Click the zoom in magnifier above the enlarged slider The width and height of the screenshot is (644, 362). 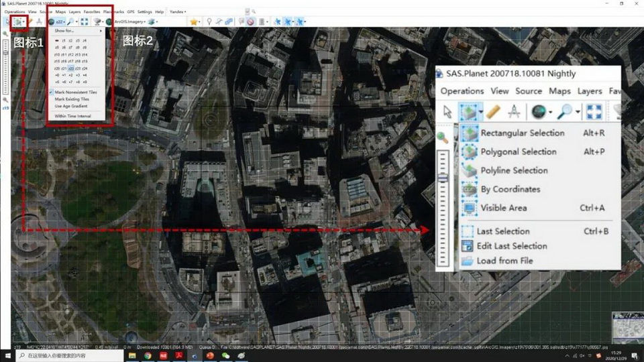pyautogui.click(x=442, y=137)
